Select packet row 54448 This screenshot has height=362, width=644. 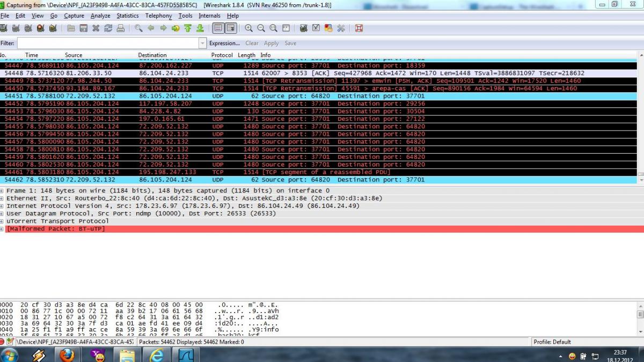click(x=318, y=73)
